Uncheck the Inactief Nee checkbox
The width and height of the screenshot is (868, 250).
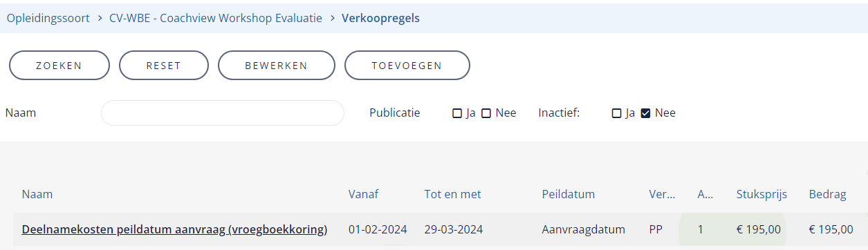[x=646, y=113]
